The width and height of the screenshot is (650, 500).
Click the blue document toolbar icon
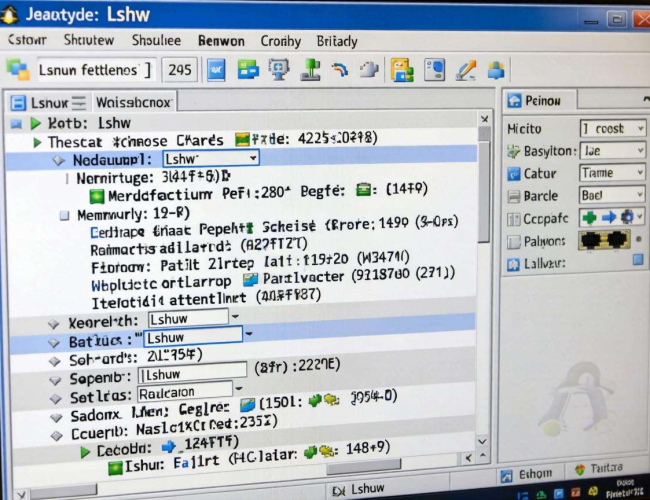(x=216, y=70)
